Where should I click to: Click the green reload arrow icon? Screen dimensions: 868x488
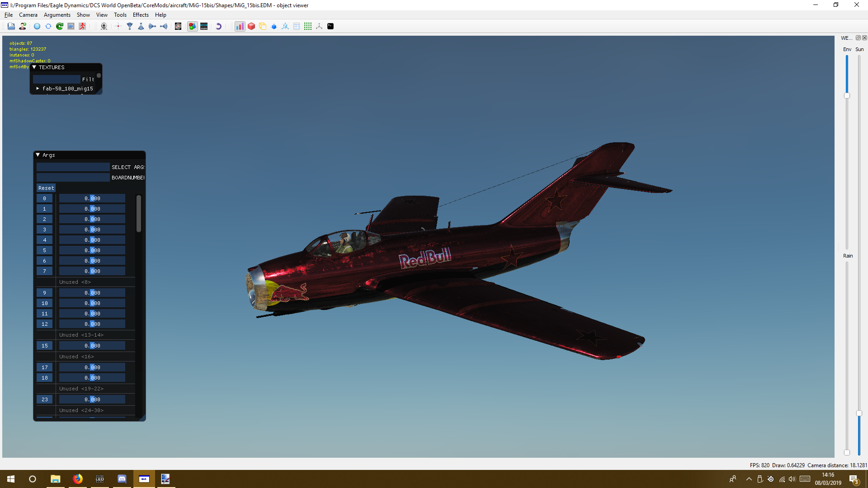pyautogui.click(x=60, y=26)
